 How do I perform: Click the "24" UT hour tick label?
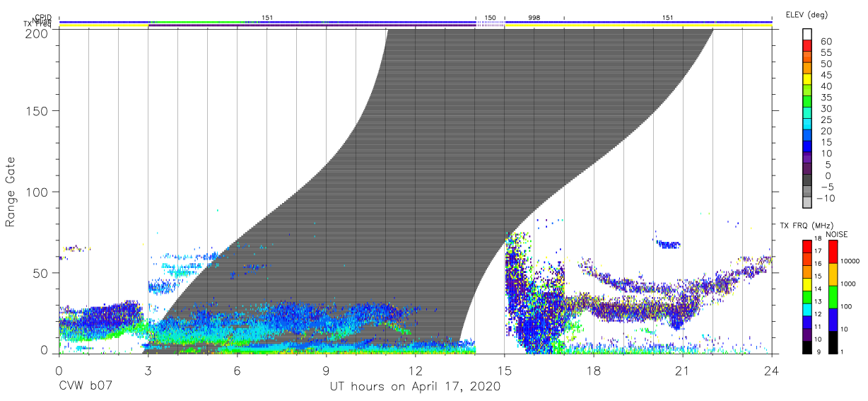(x=771, y=370)
